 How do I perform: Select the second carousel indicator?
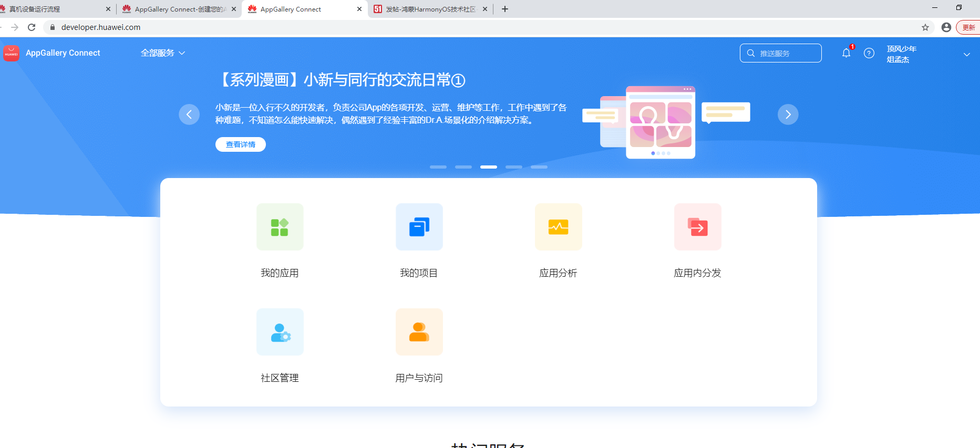(x=463, y=167)
